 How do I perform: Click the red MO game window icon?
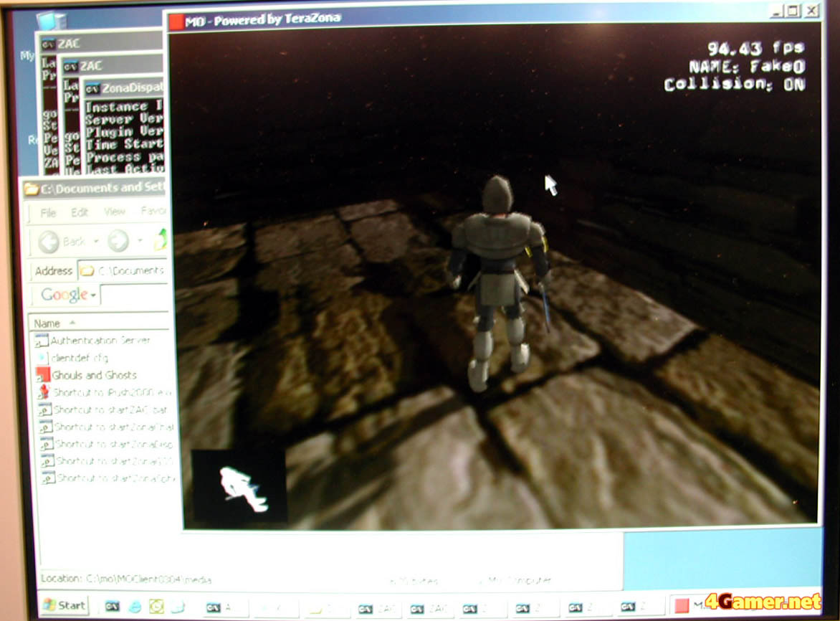[x=176, y=21]
